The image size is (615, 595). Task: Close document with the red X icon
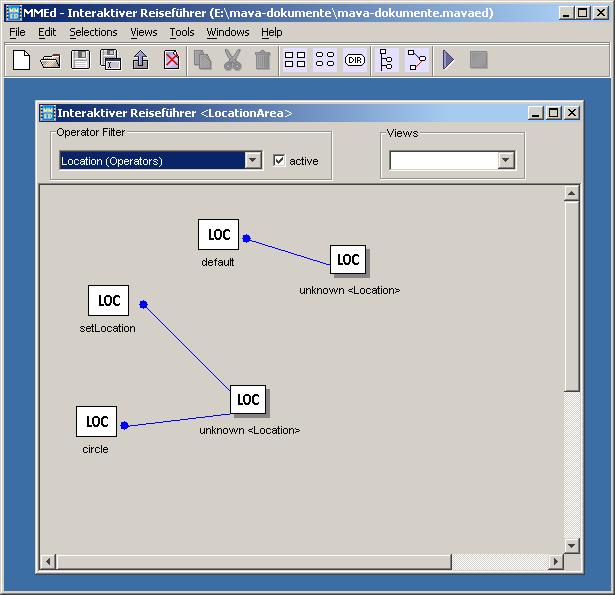point(171,60)
